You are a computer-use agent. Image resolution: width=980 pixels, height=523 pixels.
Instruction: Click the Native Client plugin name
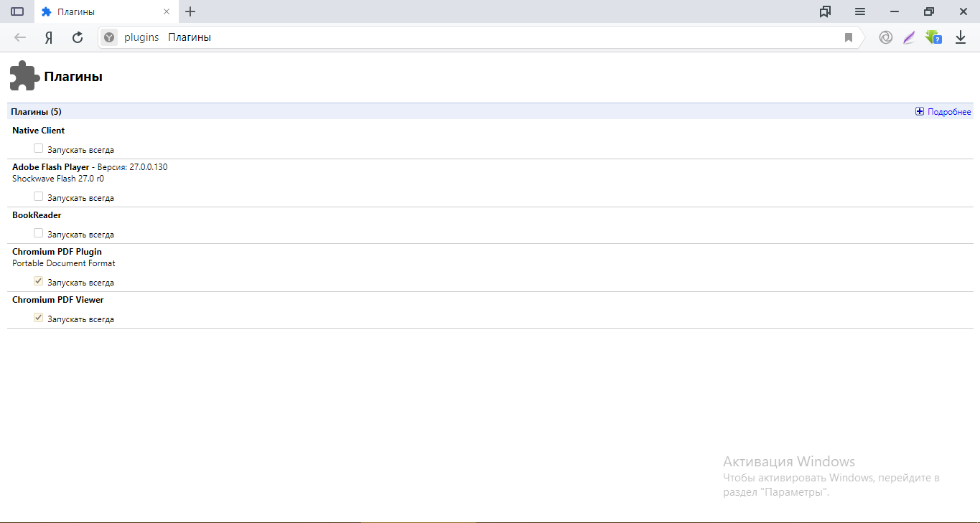38,131
